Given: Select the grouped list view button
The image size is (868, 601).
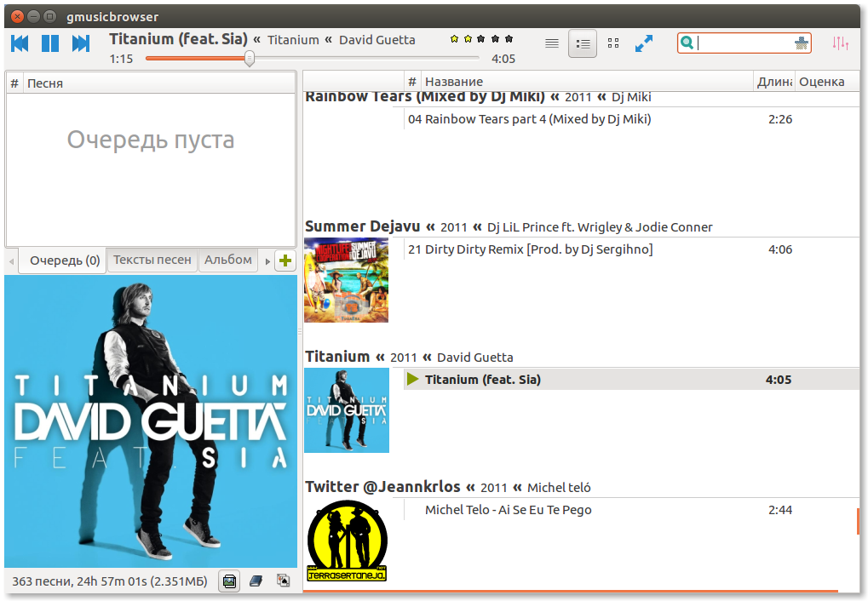Looking at the screenshot, I should coord(583,43).
